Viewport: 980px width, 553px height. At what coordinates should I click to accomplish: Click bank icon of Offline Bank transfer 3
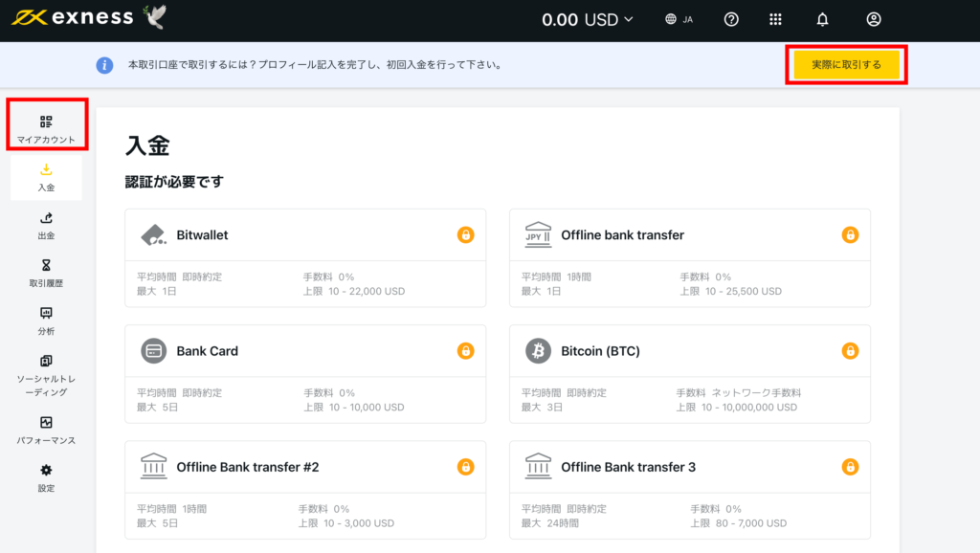pyautogui.click(x=538, y=467)
